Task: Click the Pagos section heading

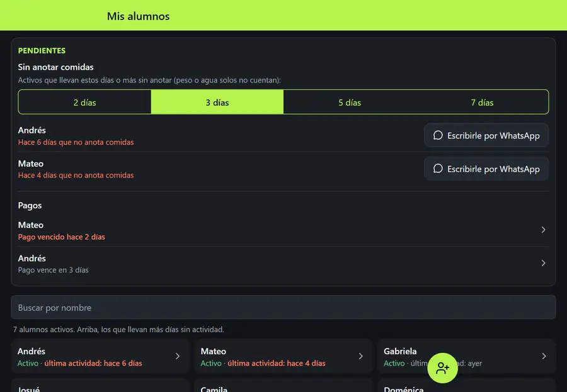Action: click(x=30, y=206)
